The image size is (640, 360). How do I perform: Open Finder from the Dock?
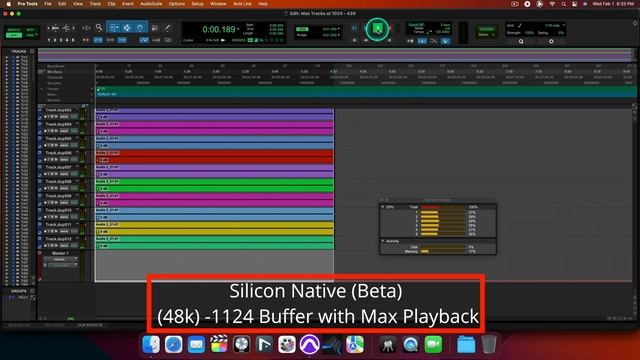[x=151, y=345]
